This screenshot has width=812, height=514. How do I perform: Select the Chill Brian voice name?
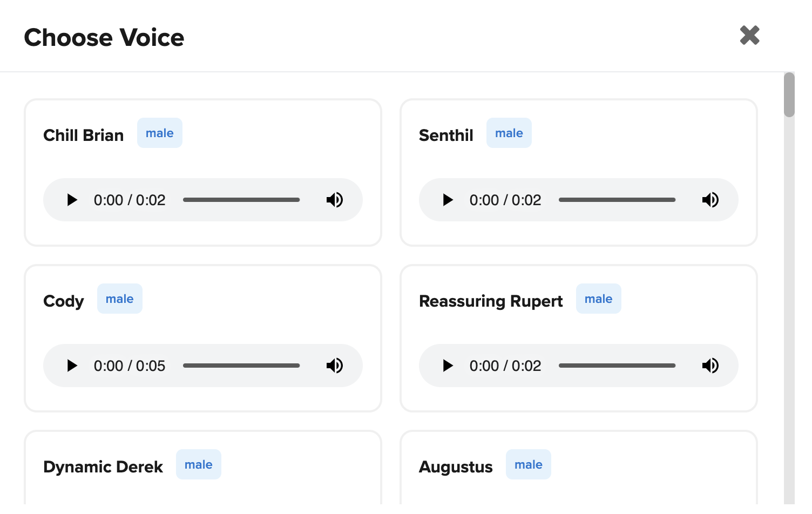84,136
